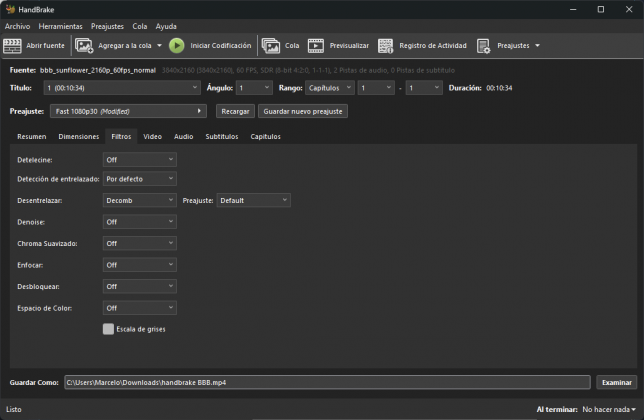Open the Fast 1080p30 preset selector

click(127, 111)
